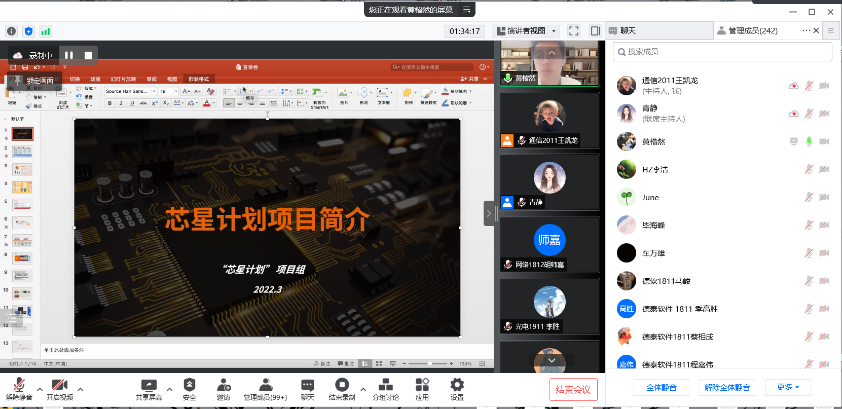
Task: Click the network signal bars icon
Action: tap(46, 32)
